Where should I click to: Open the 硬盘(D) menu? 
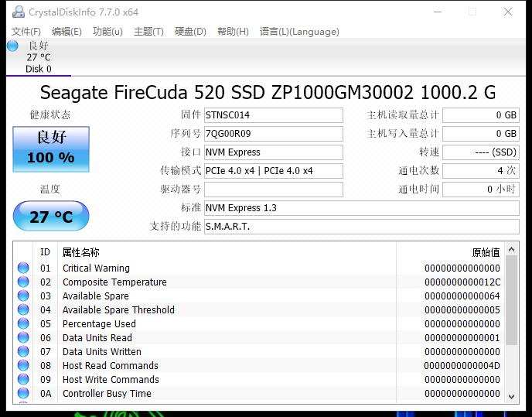click(190, 32)
